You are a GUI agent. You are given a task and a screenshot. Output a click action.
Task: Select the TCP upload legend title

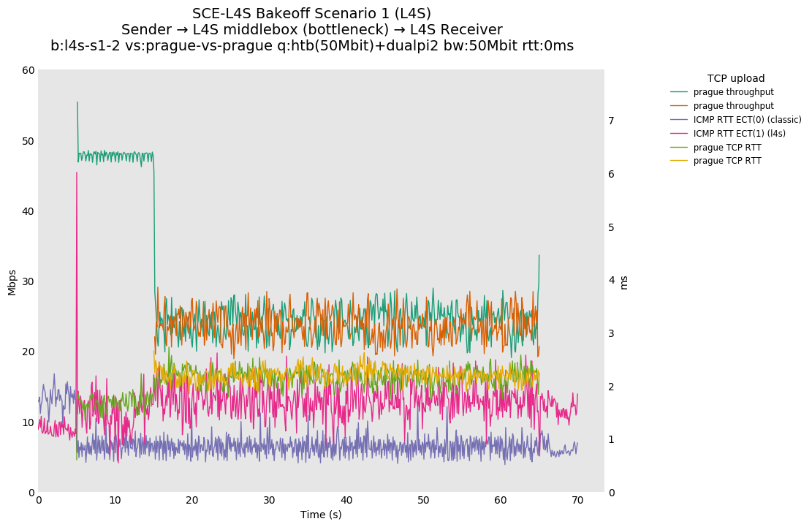[735, 78]
